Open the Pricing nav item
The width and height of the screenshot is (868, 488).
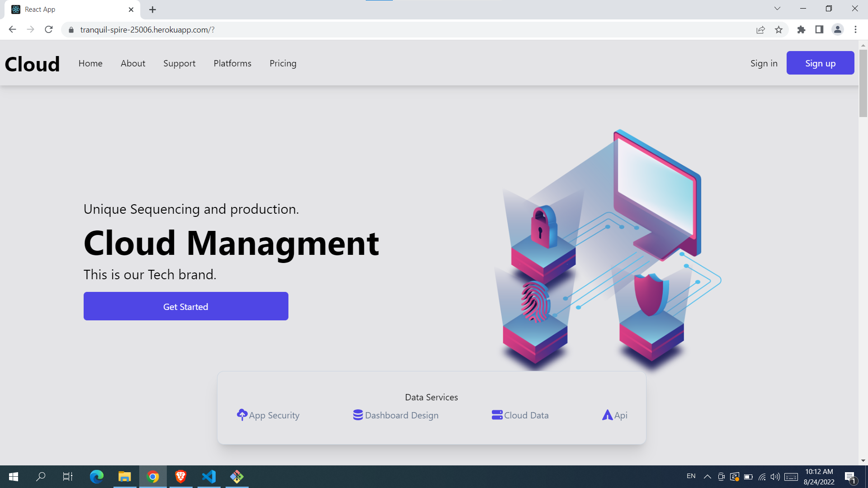point(283,63)
